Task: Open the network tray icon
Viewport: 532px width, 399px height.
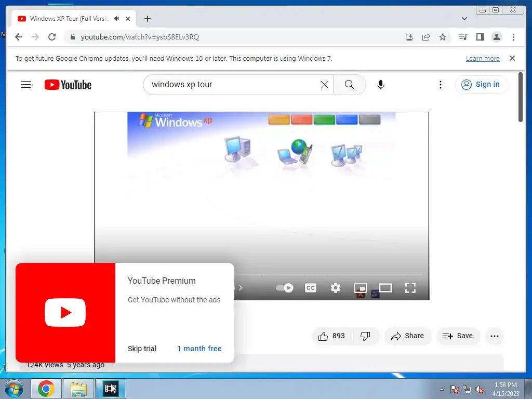Action: click(467, 389)
